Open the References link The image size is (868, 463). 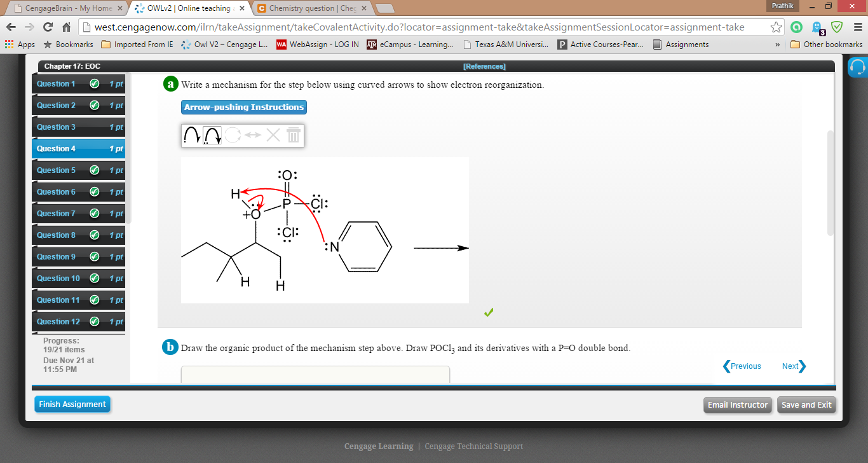point(485,66)
